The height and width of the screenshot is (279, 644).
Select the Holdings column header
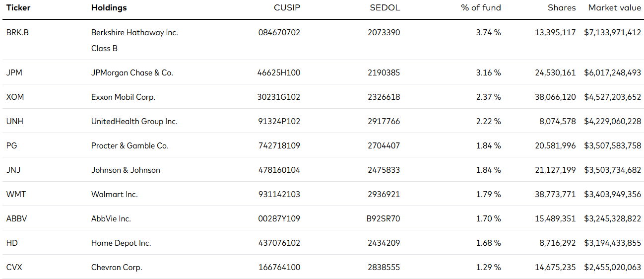coord(109,8)
